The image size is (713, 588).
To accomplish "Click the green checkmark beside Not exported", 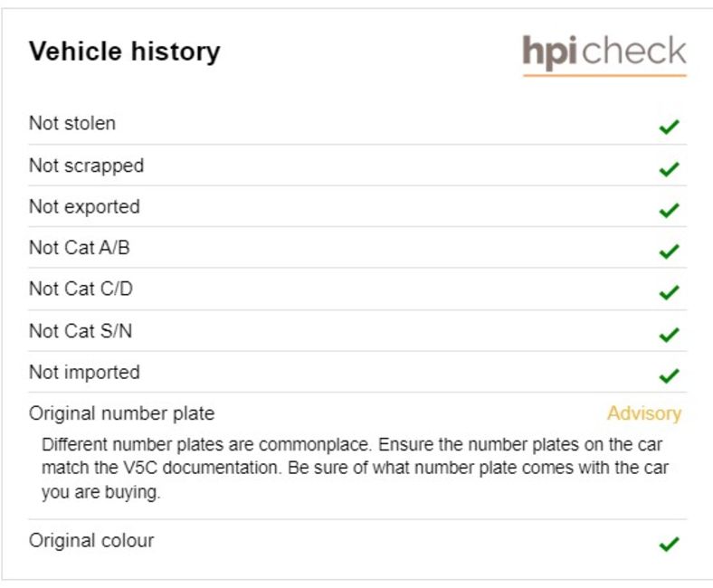I will (669, 210).
